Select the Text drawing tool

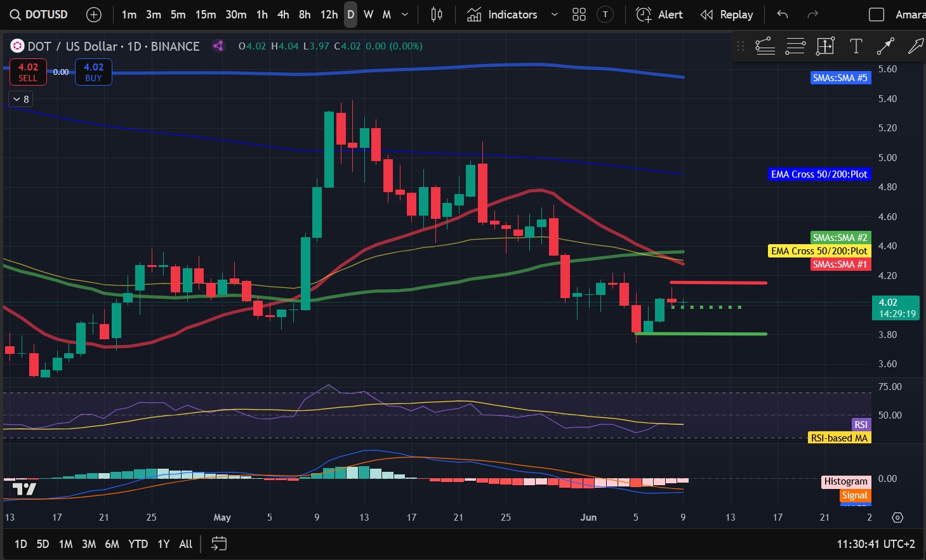pyautogui.click(x=856, y=46)
